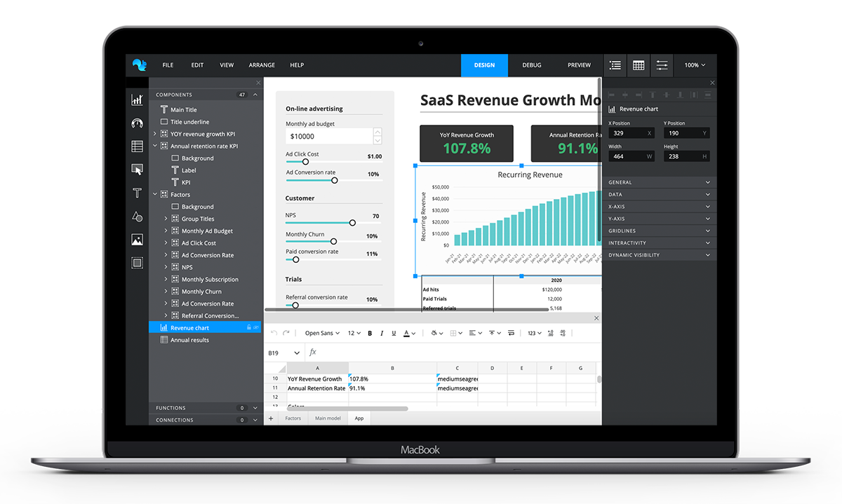
Task: Select the table component tool
Action: point(138,146)
